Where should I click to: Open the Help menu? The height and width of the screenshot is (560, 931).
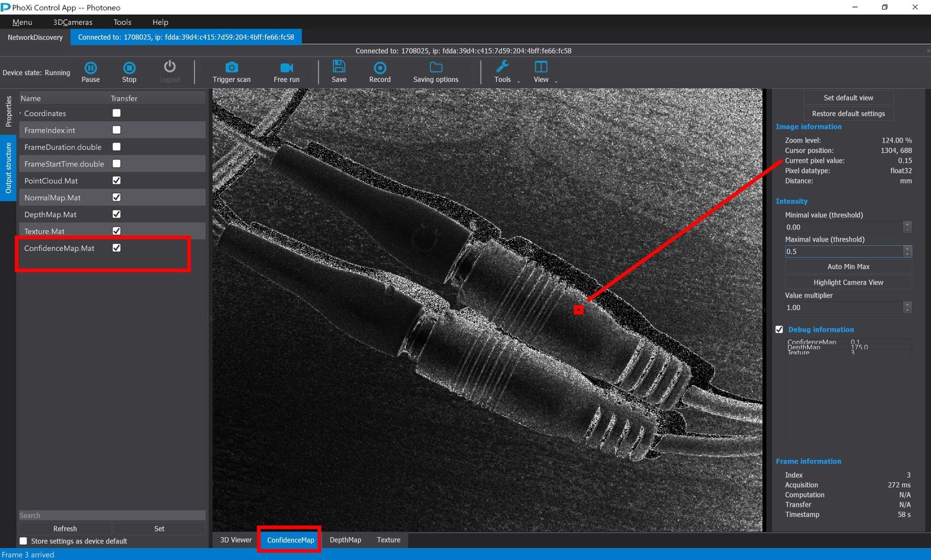(x=160, y=22)
